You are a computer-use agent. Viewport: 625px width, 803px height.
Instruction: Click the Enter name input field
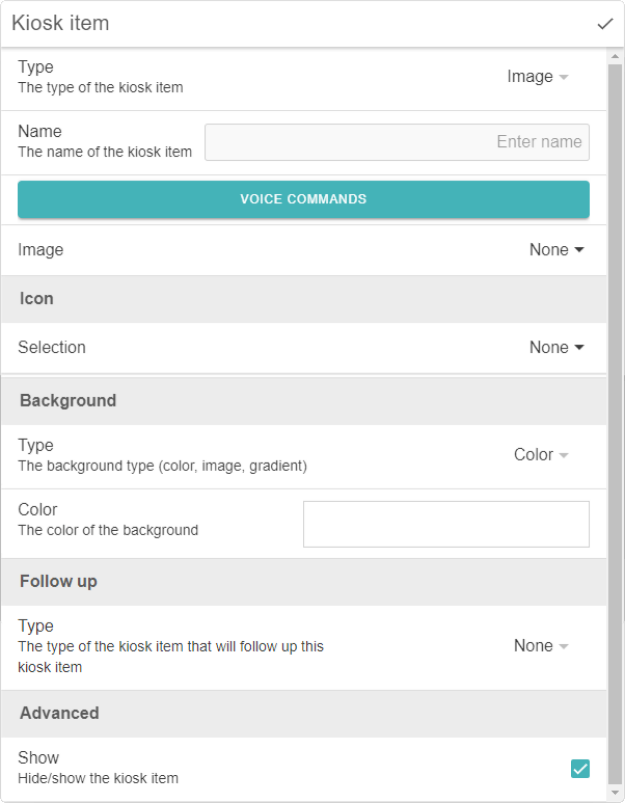[x=397, y=142]
